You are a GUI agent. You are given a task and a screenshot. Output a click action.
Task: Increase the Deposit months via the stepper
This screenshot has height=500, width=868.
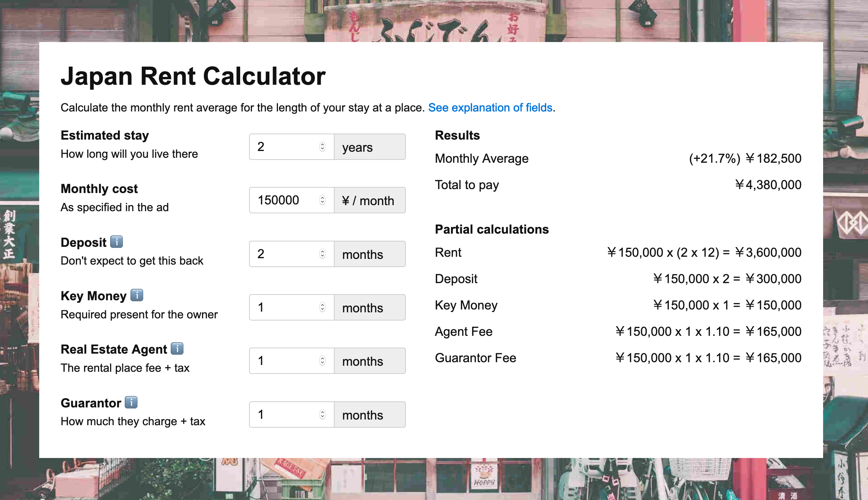tap(322, 251)
